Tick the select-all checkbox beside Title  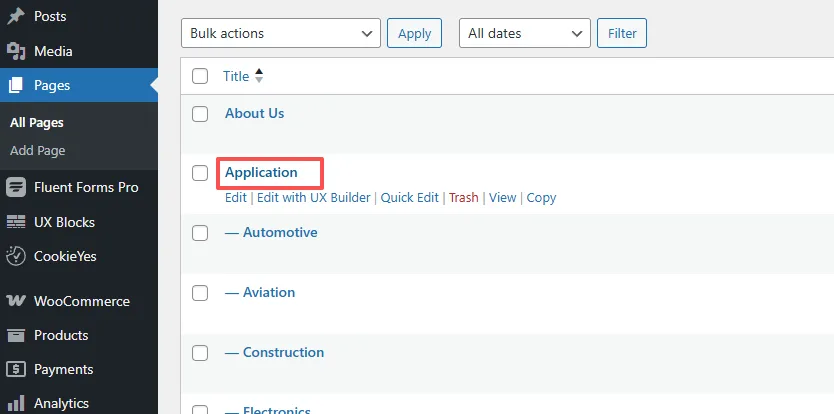tap(200, 76)
